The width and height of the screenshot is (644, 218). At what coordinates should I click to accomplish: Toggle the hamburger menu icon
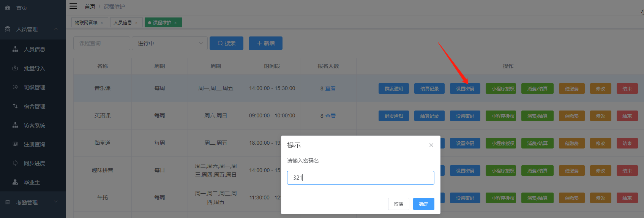point(73,6)
